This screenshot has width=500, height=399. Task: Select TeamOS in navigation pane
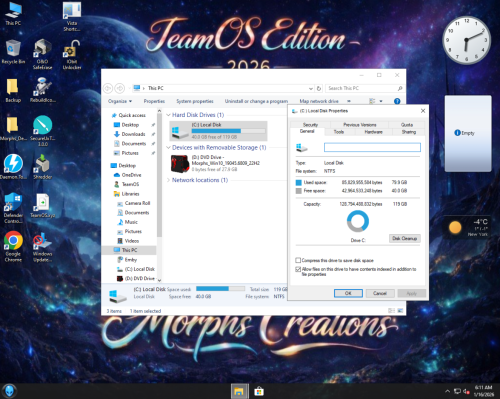point(130,184)
